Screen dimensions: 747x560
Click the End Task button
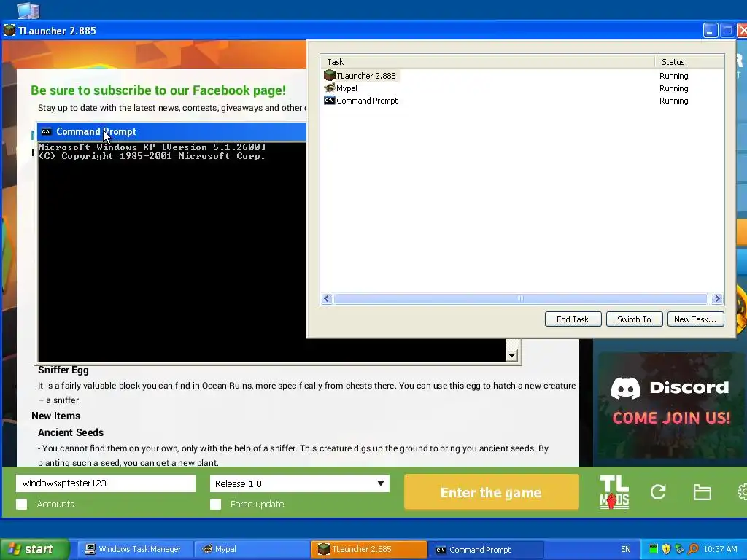tap(573, 319)
